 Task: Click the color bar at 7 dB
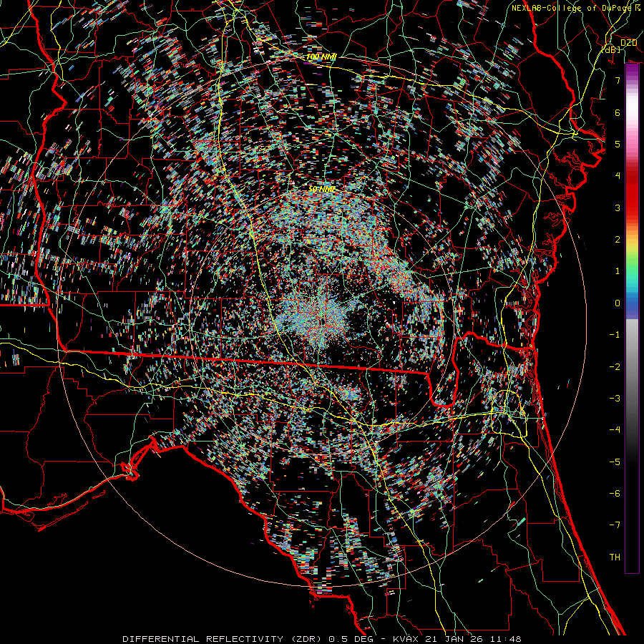[632, 80]
